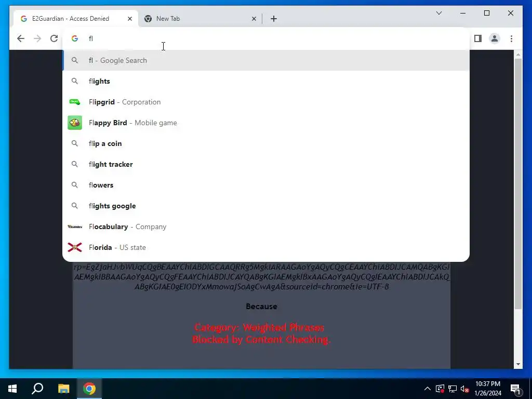This screenshot has height=399, width=532.
Task: Switch to the E2Guardian - Access Denied tab
Action: [x=76, y=19]
